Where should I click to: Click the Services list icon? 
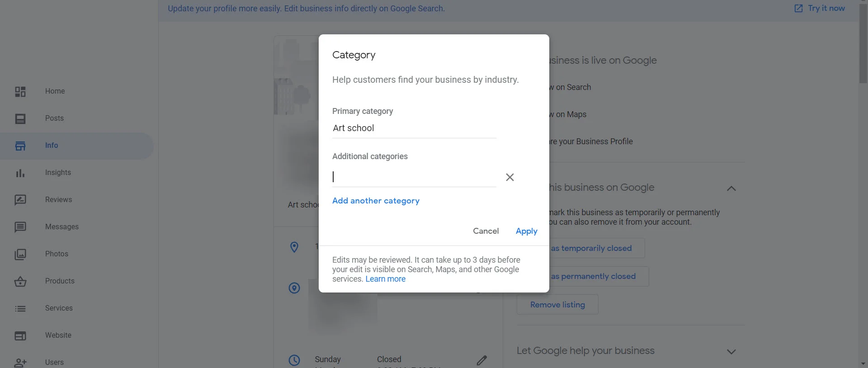(20, 309)
